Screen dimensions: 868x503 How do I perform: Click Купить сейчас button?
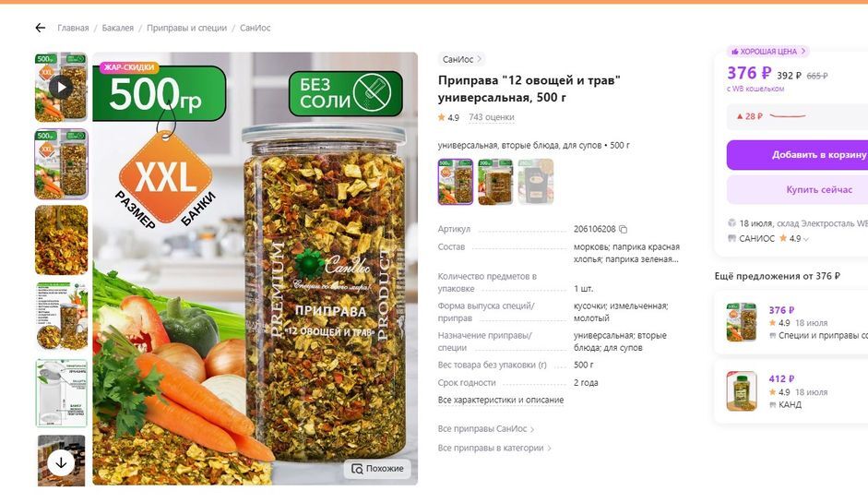point(797,189)
